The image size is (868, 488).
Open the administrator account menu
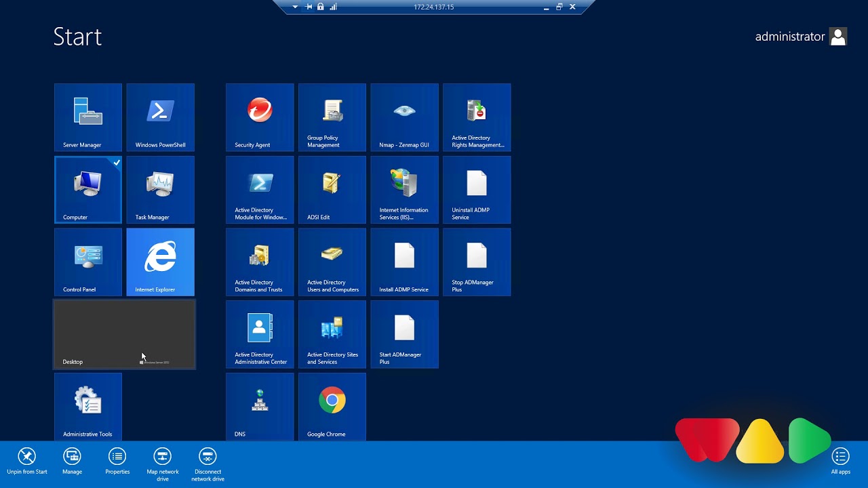coord(801,37)
